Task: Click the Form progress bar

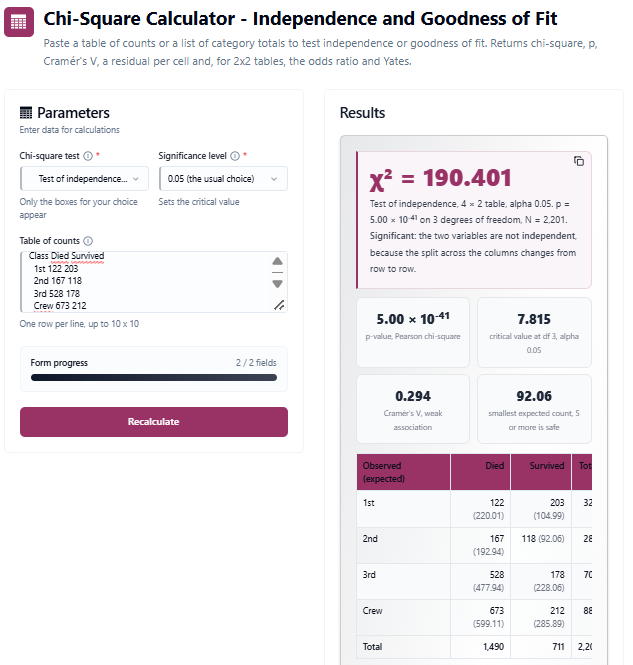Action: pos(154,377)
